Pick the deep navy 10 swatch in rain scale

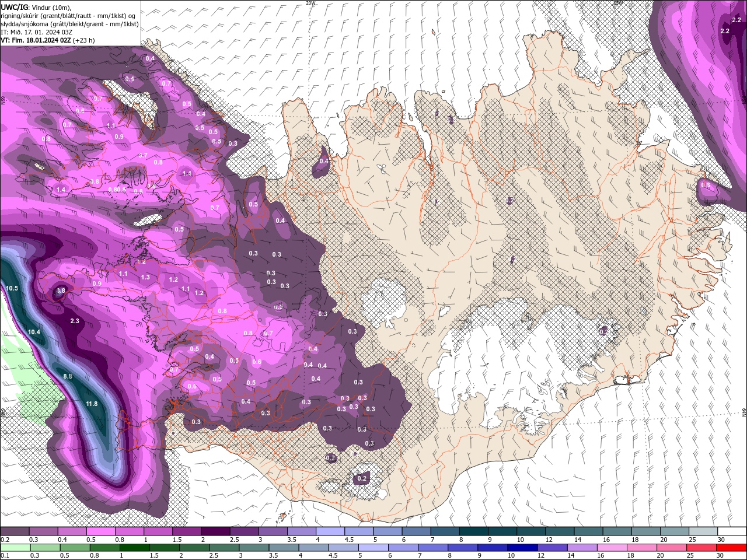523,548
